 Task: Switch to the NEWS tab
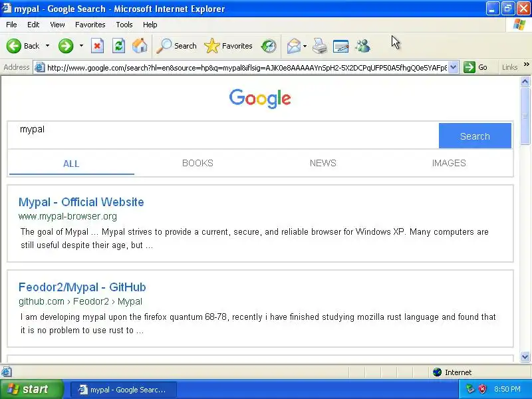pyautogui.click(x=323, y=163)
